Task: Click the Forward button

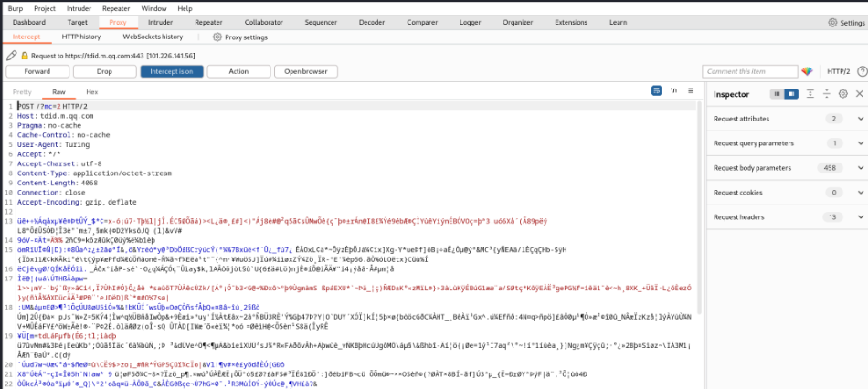Action: (37, 71)
